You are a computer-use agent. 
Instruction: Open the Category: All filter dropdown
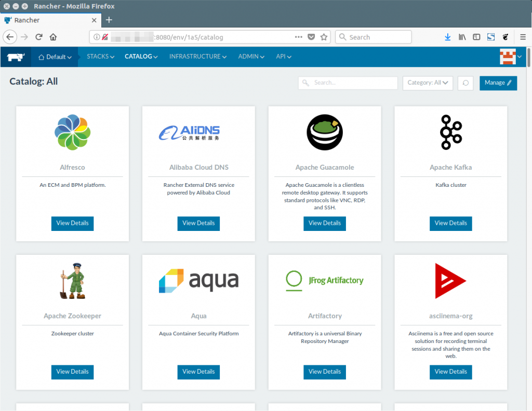pyautogui.click(x=428, y=83)
